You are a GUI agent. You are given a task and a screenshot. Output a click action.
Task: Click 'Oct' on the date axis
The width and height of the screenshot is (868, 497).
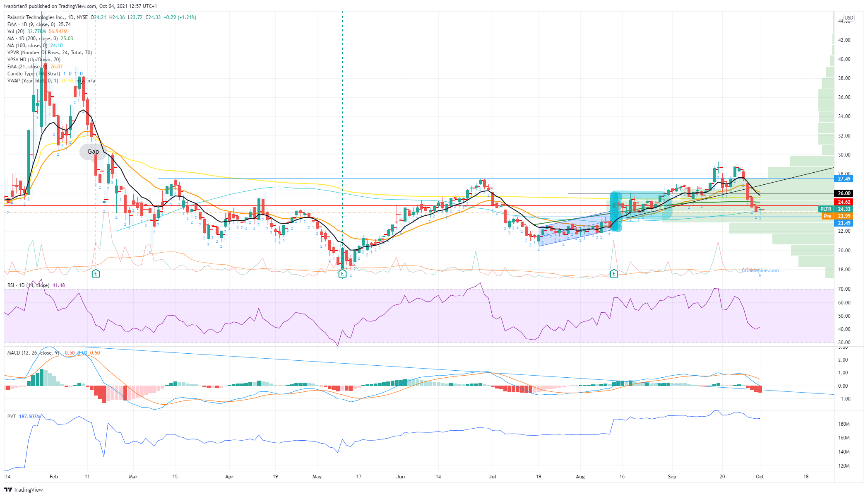(x=760, y=477)
